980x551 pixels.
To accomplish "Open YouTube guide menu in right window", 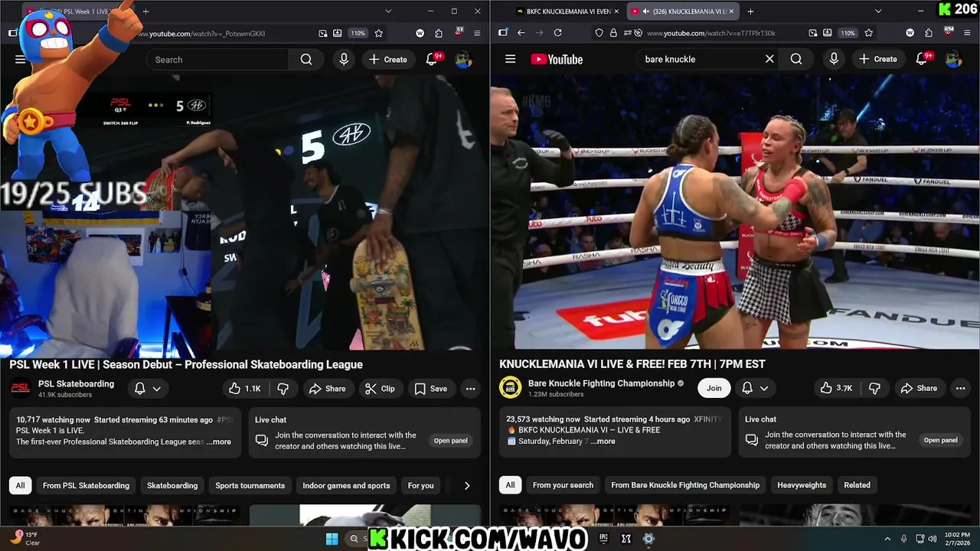I will 511,59.
